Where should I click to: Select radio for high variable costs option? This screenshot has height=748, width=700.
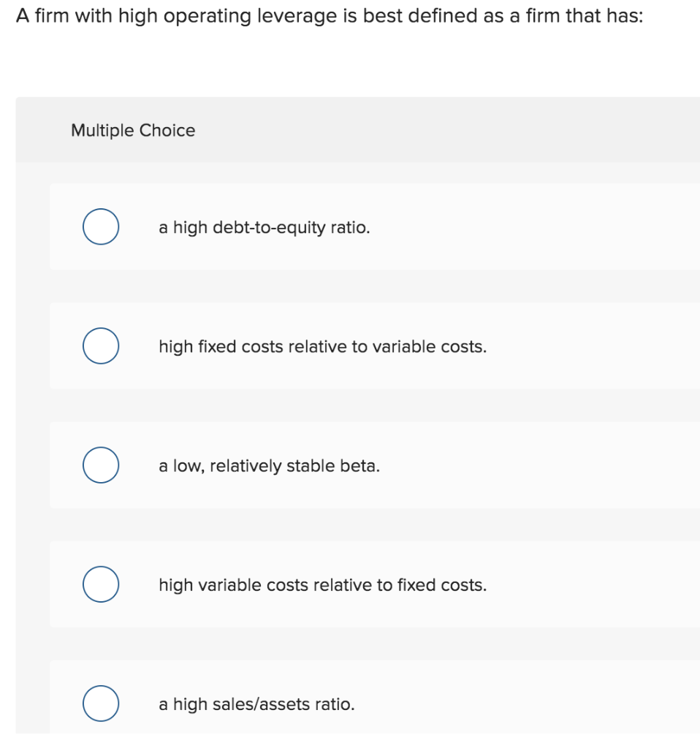pos(101,584)
